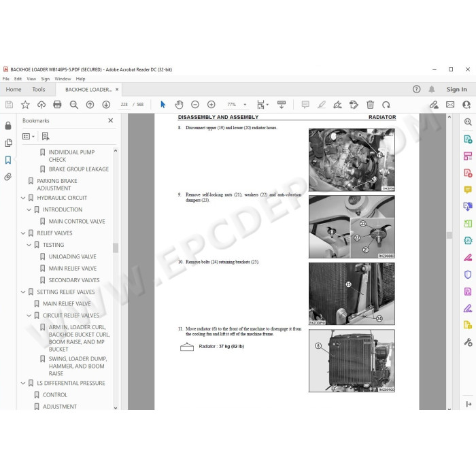
Task: Jump to SECONDARY VALVES bookmark
Action: tap(74, 280)
